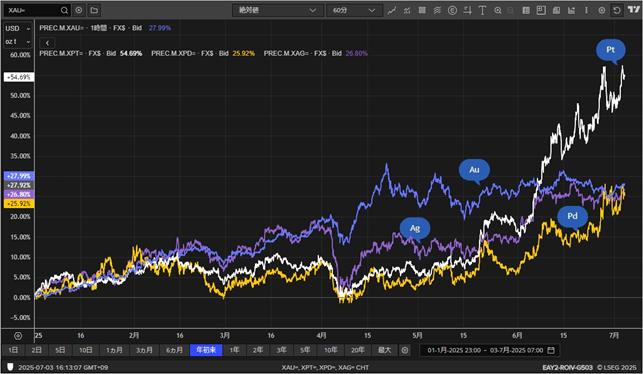The height and width of the screenshot is (374, 643).
Task: Select the 20年 range button
Action: (x=358, y=350)
